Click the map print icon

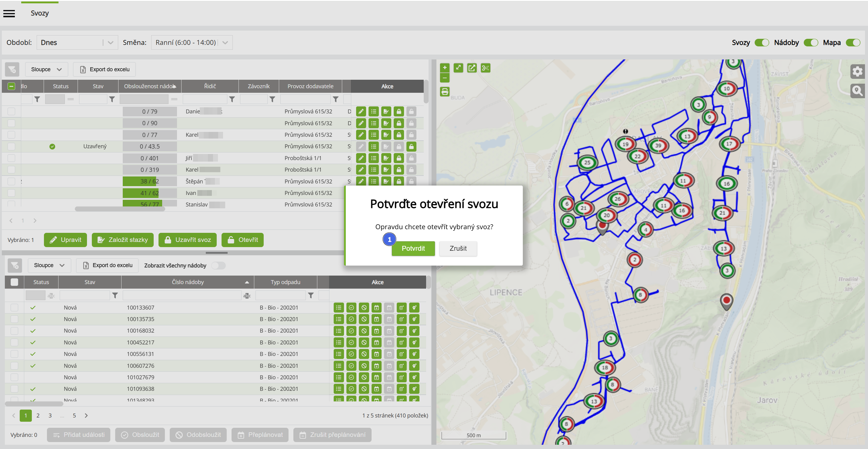point(445,92)
